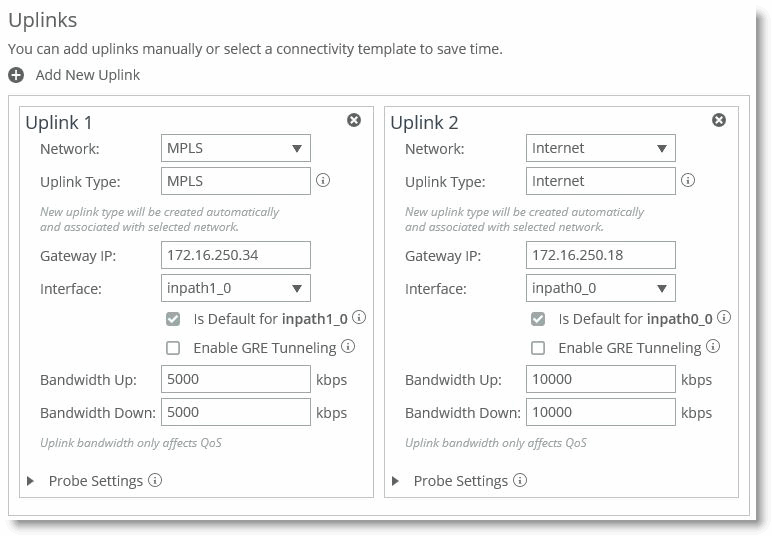Remove Uplink 2 using its X icon
Image resolution: width=772 pixels, height=536 pixels.
tap(719, 120)
